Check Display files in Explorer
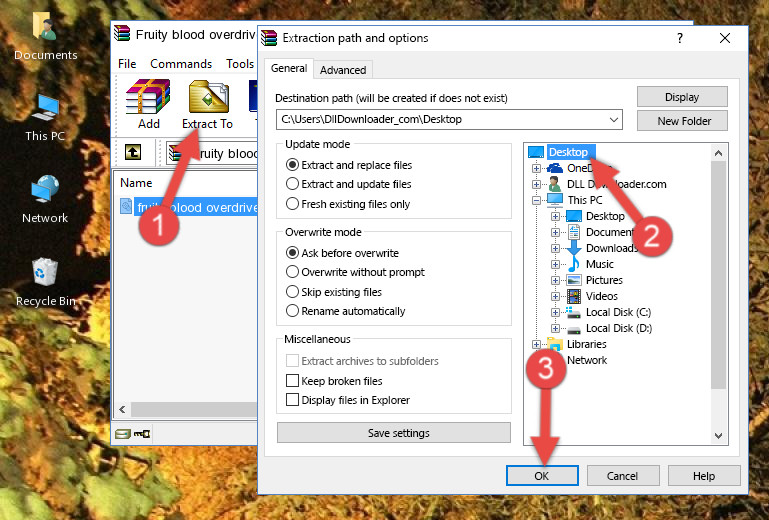This screenshot has height=520, width=769. click(293, 400)
